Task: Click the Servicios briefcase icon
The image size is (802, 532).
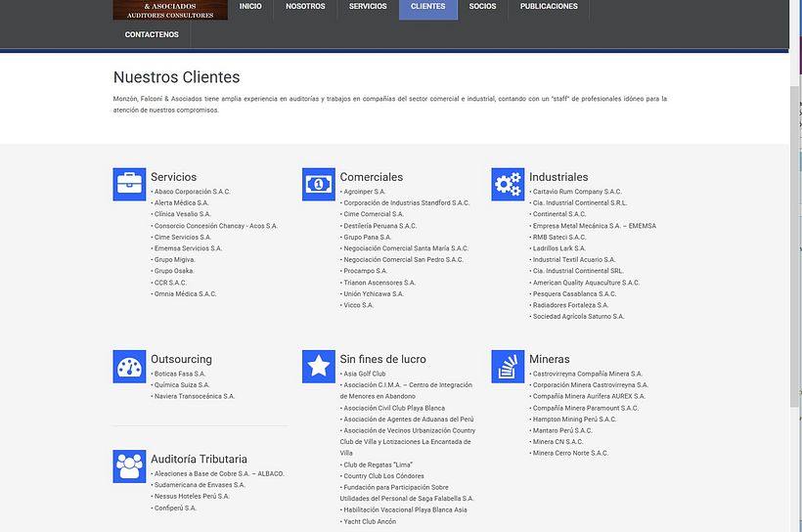Action: tap(129, 184)
